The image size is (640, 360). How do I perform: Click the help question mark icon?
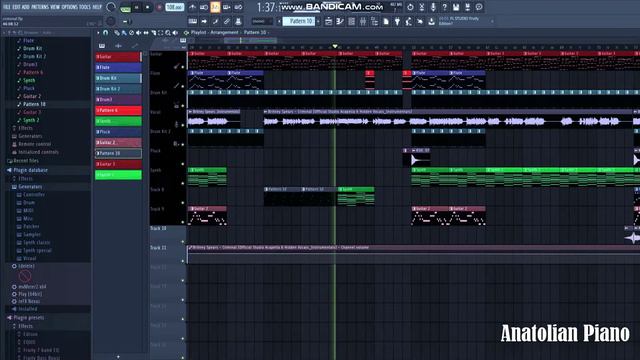[x=444, y=7]
